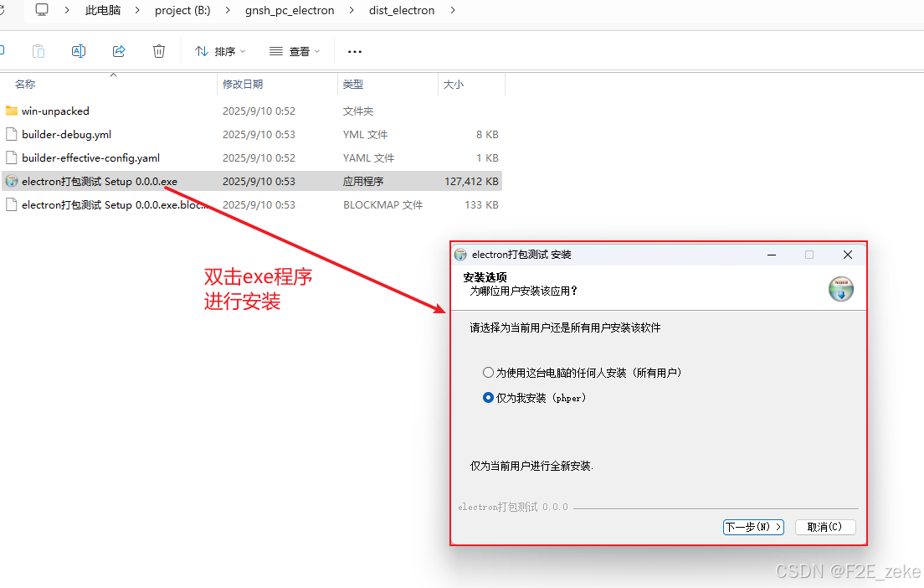This screenshot has width=924, height=588.
Task: Click 取消(C) cancel button in installer
Action: coord(825,527)
